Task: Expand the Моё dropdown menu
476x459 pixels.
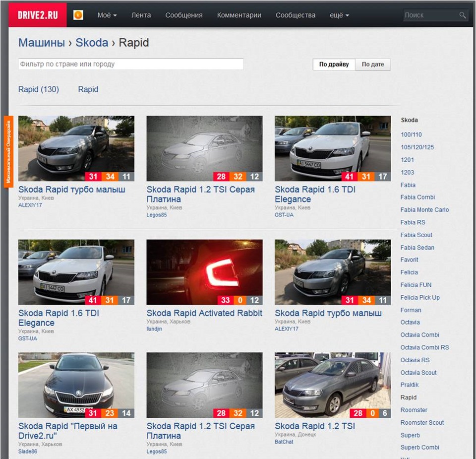Action: 107,15
